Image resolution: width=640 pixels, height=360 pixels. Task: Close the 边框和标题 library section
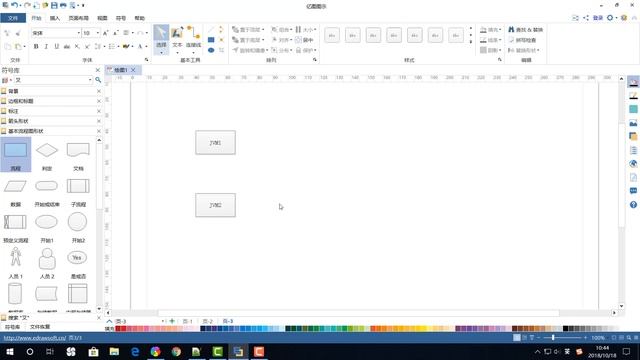point(99,101)
